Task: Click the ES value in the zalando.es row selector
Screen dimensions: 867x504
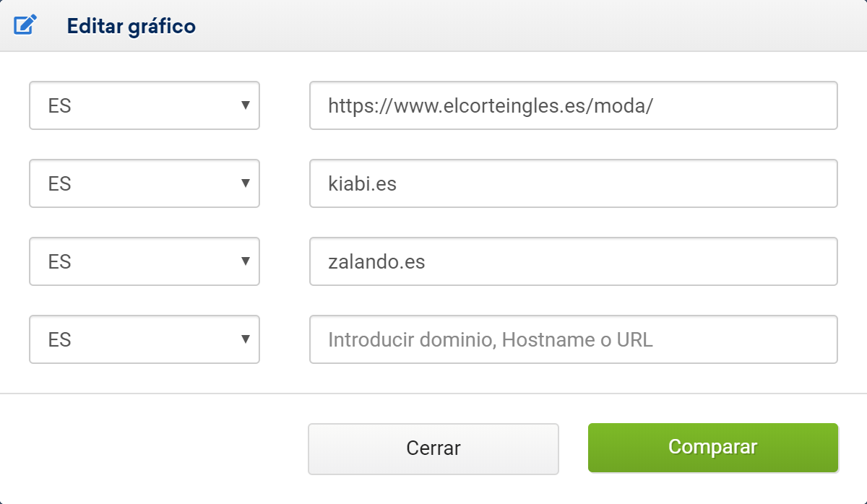Action: [x=60, y=262]
